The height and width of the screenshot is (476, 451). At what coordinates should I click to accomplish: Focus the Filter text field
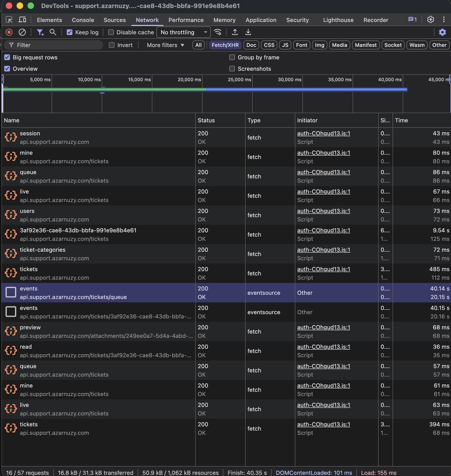coord(54,45)
